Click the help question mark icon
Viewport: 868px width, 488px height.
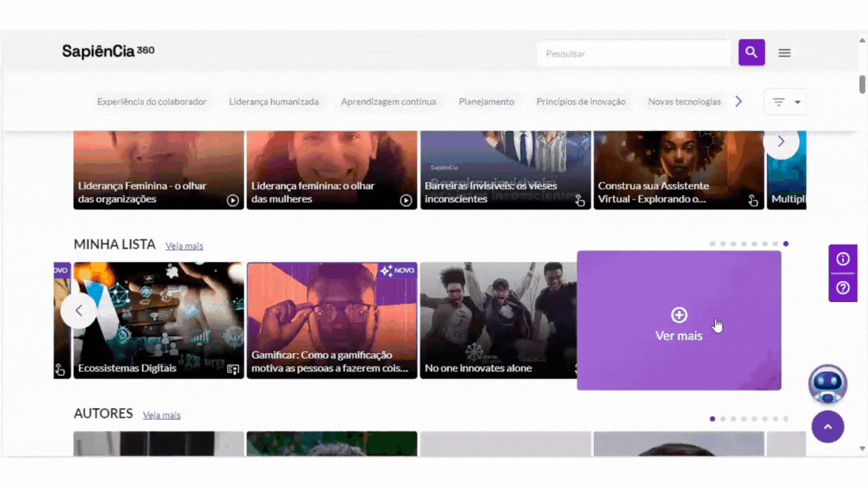pos(842,288)
